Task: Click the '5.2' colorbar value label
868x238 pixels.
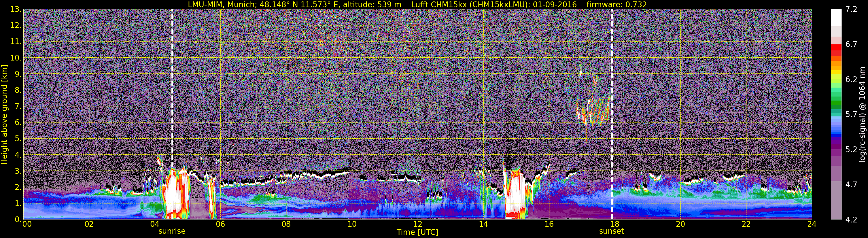Action: [x=851, y=149]
